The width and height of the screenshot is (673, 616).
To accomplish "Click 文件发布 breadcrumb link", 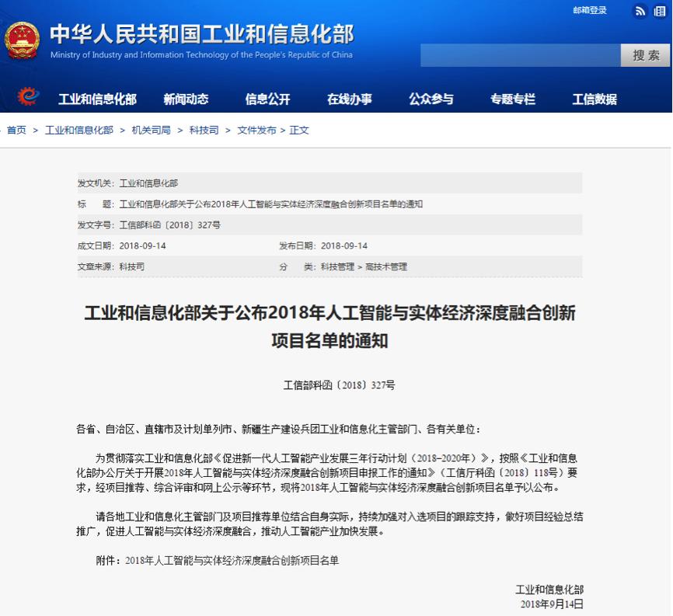I will [x=256, y=130].
